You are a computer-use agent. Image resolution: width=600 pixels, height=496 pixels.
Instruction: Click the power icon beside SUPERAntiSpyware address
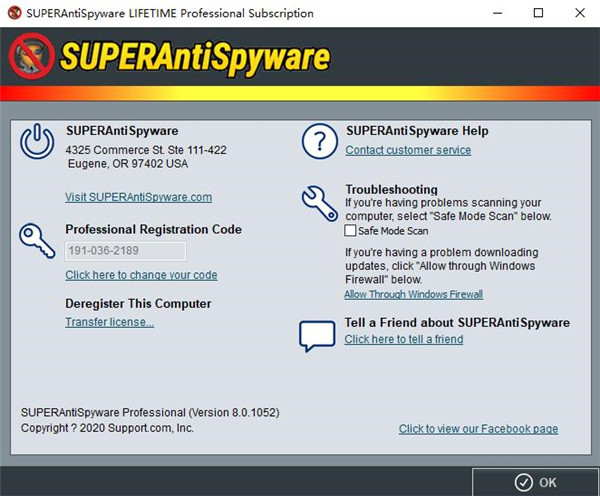[x=37, y=141]
